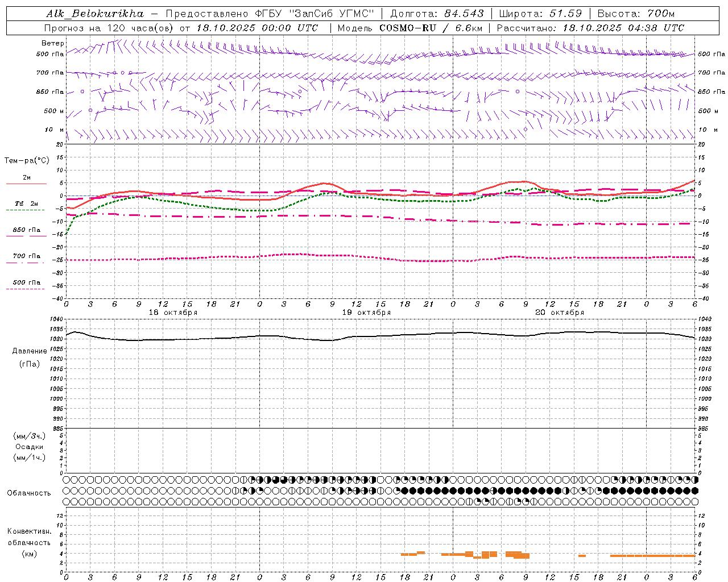Click the 18 октября date label
728x582 pixels.
[x=173, y=313]
